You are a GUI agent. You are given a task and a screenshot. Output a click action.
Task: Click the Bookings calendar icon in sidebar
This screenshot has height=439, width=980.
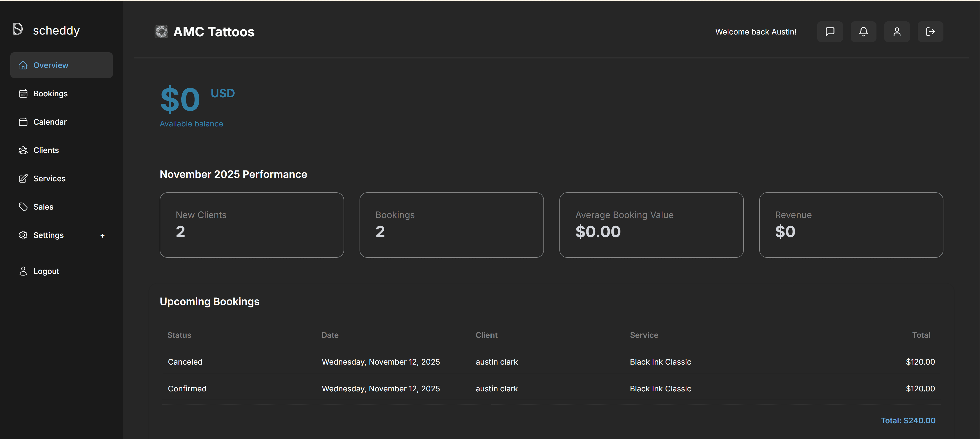[23, 93]
